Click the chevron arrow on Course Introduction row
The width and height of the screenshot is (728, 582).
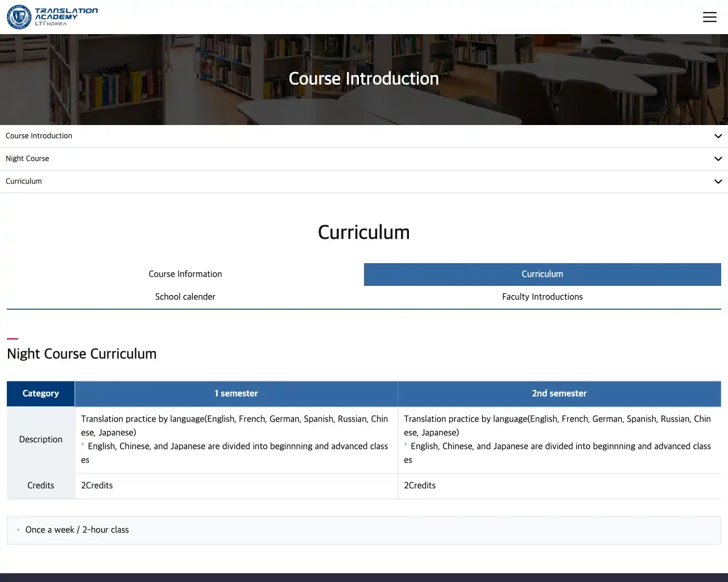718,136
